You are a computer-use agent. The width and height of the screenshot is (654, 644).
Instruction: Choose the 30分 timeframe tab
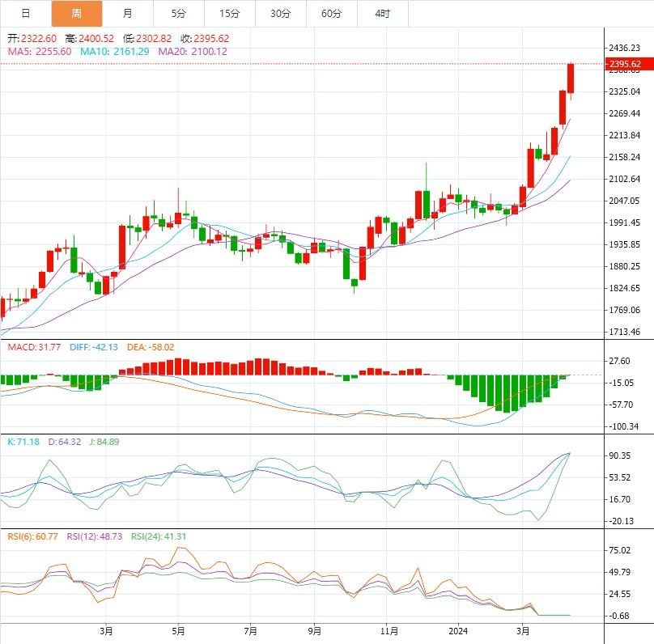tap(281, 14)
